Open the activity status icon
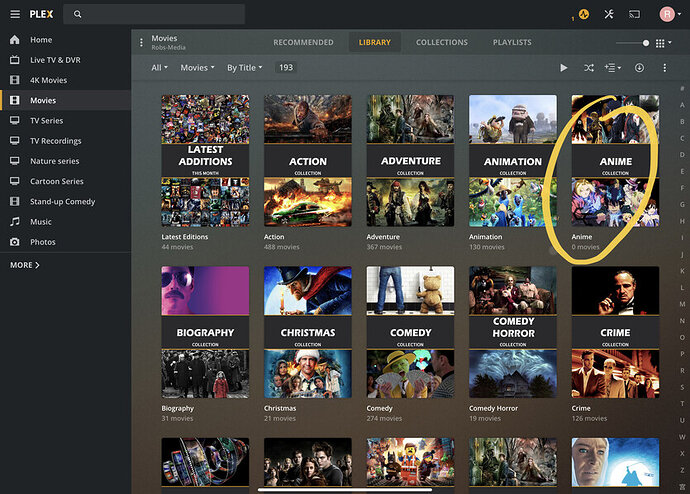The width and height of the screenshot is (690, 494). point(584,14)
